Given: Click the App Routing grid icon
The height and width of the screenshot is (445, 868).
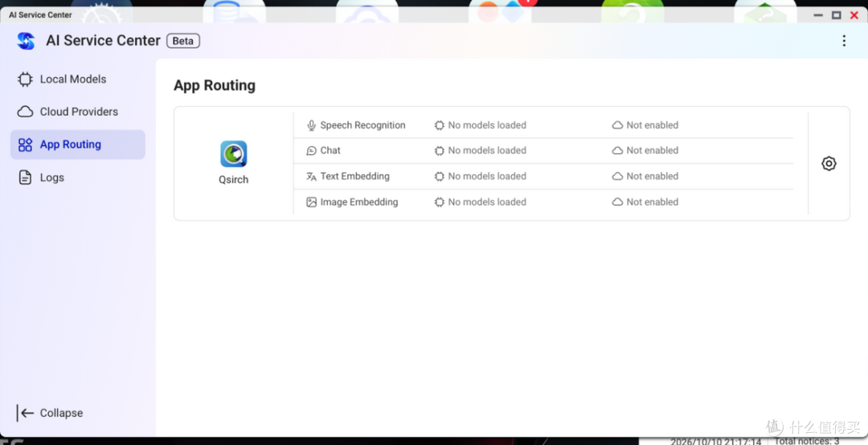Looking at the screenshot, I should click(25, 145).
